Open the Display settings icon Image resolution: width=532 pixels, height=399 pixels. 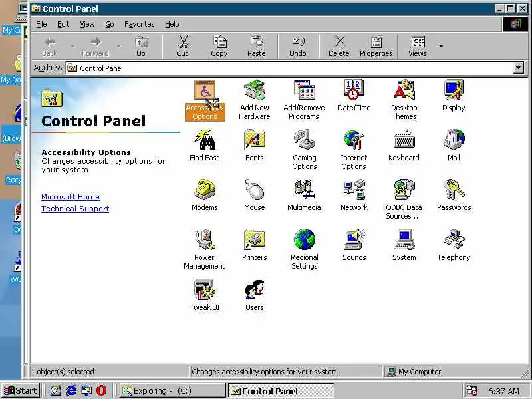coord(454,96)
